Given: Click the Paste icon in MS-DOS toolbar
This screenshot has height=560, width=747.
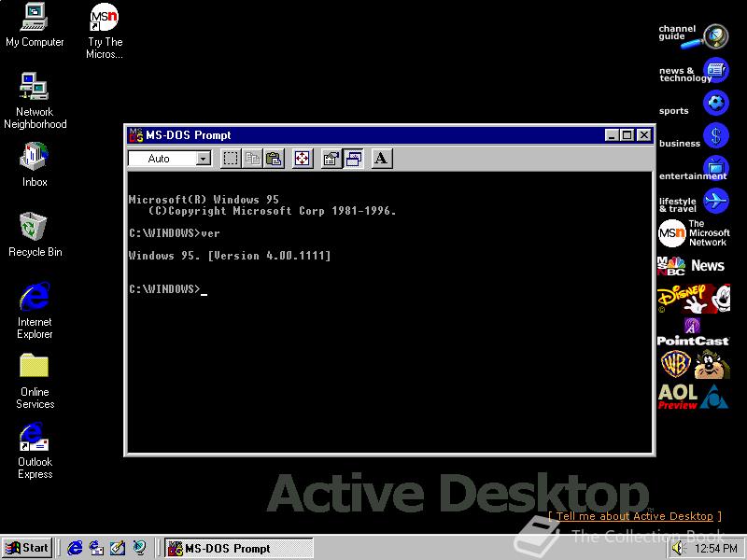Looking at the screenshot, I should point(274,159).
